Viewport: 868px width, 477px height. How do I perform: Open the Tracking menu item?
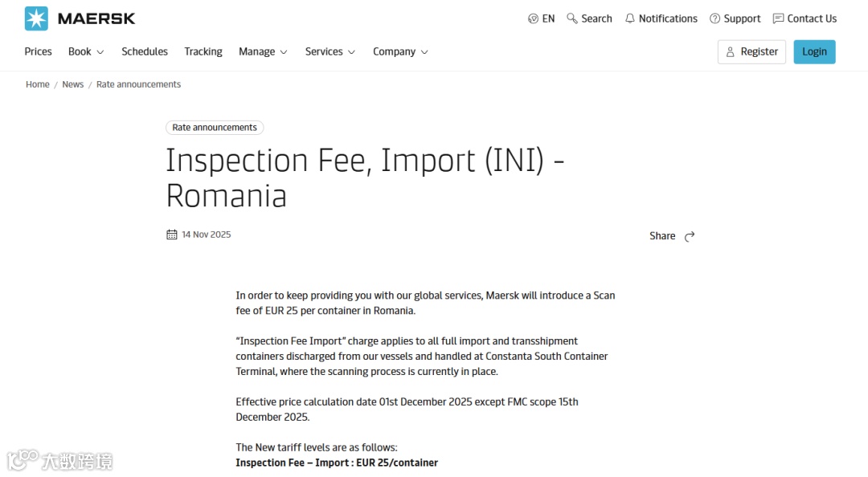click(203, 51)
